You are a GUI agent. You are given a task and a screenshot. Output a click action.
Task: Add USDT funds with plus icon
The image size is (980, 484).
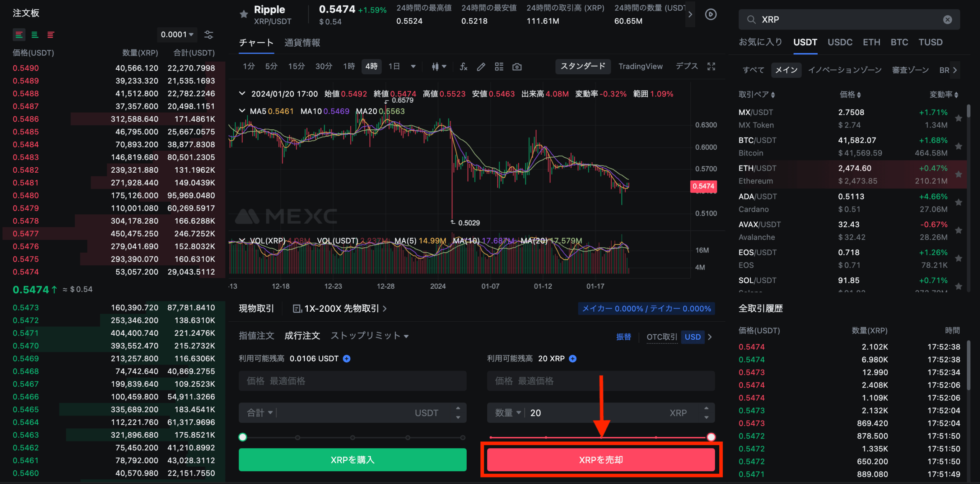coord(346,359)
